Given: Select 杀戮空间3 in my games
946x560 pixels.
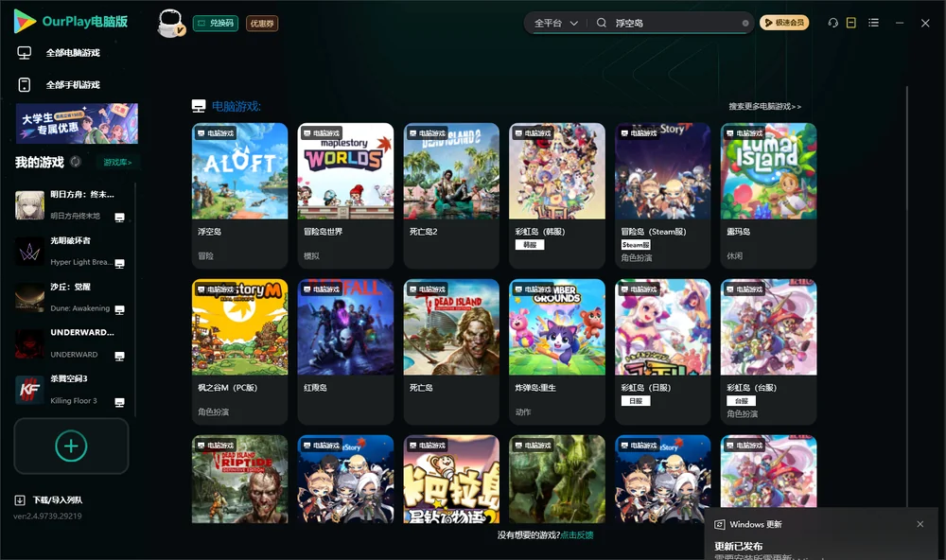Looking at the screenshot, I should point(70,390).
